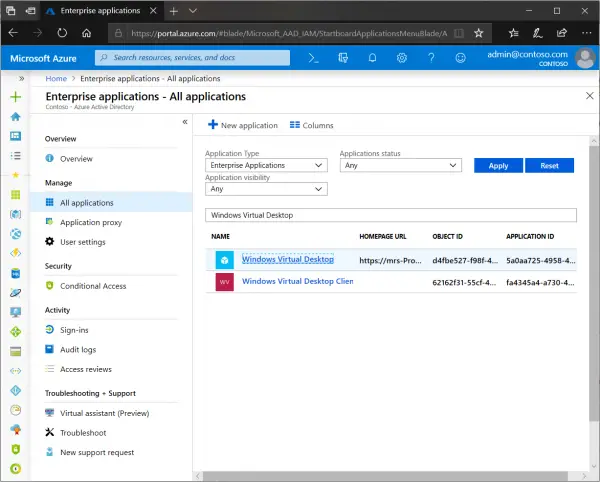
Task: Open the browser tab list chevron
Action: point(193,11)
